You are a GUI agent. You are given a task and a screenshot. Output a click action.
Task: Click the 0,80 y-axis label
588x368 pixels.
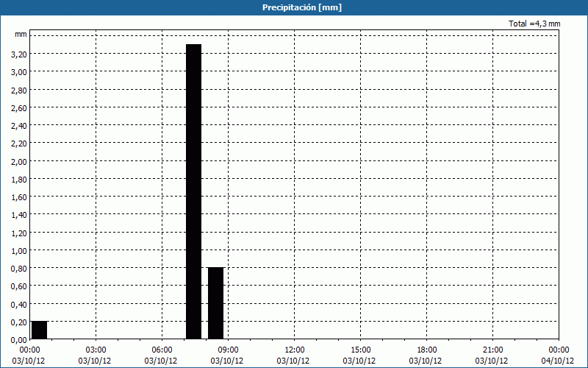click(x=19, y=269)
